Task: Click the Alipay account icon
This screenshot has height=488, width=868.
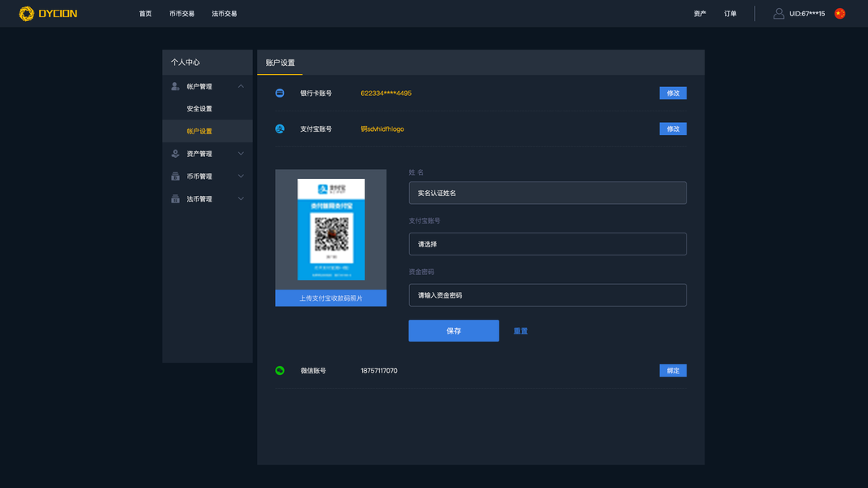Action: point(280,129)
